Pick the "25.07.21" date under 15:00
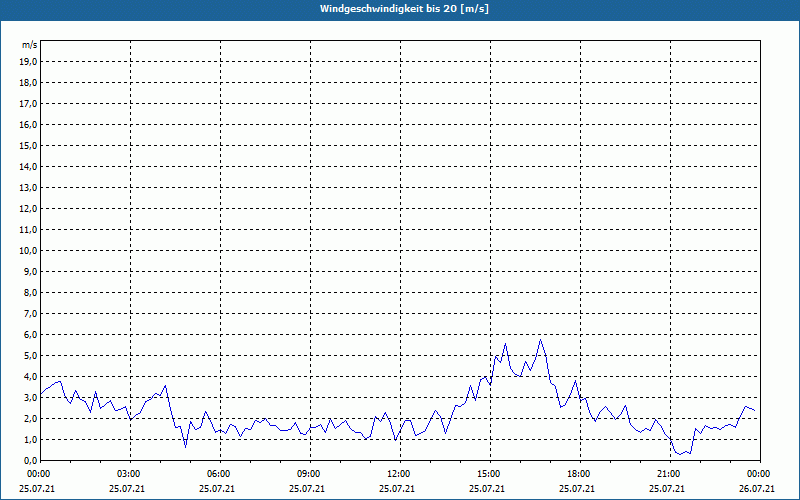This screenshot has width=800, height=500. pos(487,489)
